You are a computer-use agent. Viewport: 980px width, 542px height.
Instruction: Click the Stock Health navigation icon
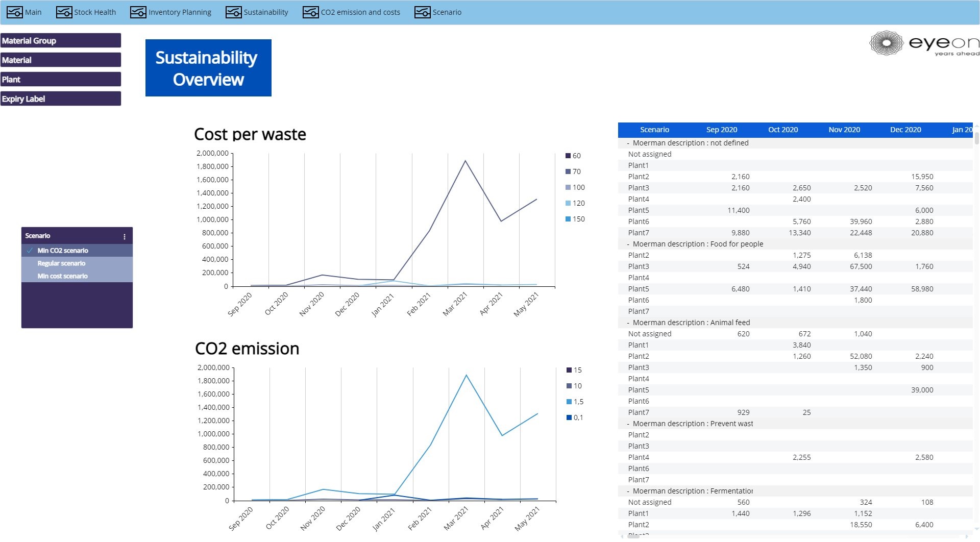[x=64, y=12]
